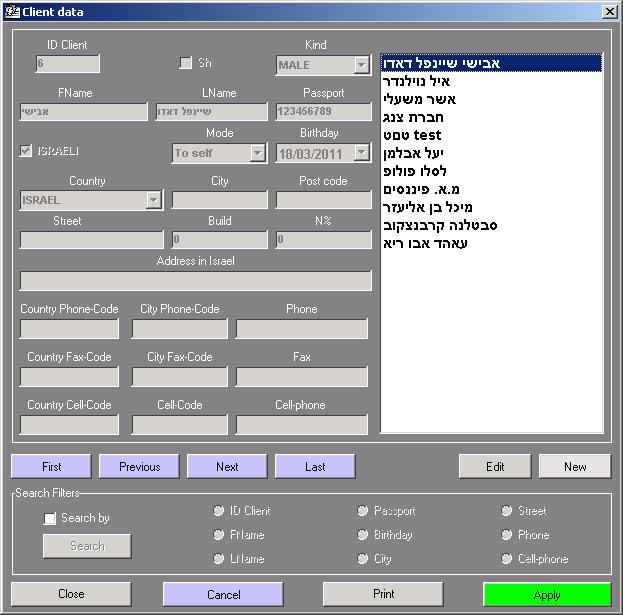The height and width of the screenshot is (615, 623).
Task: Jump to the First client record
Action: coord(51,467)
